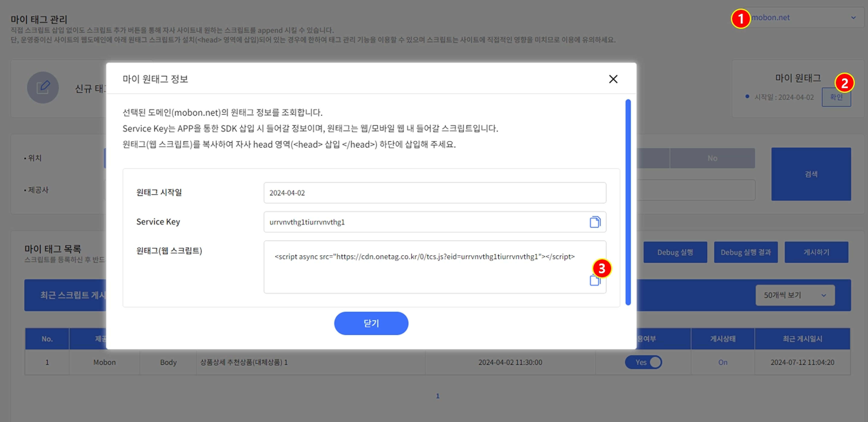
Task: Click the blue 닫기 button
Action: click(371, 323)
